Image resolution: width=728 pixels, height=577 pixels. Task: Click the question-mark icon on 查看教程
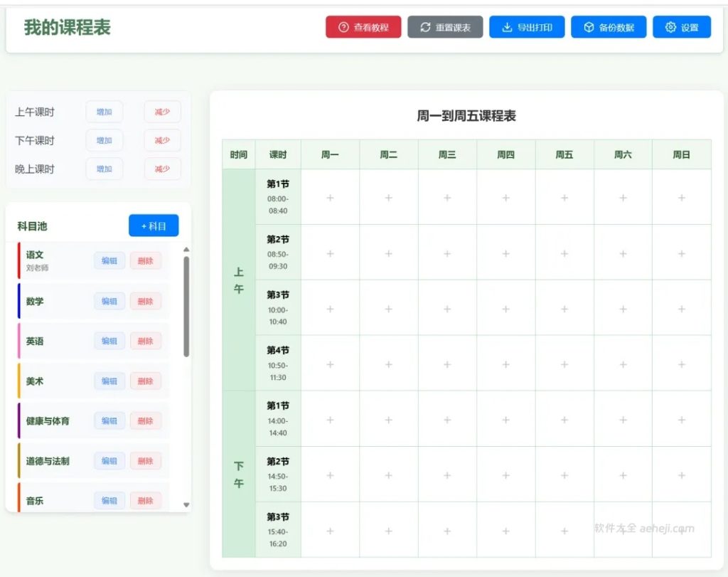click(343, 27)
